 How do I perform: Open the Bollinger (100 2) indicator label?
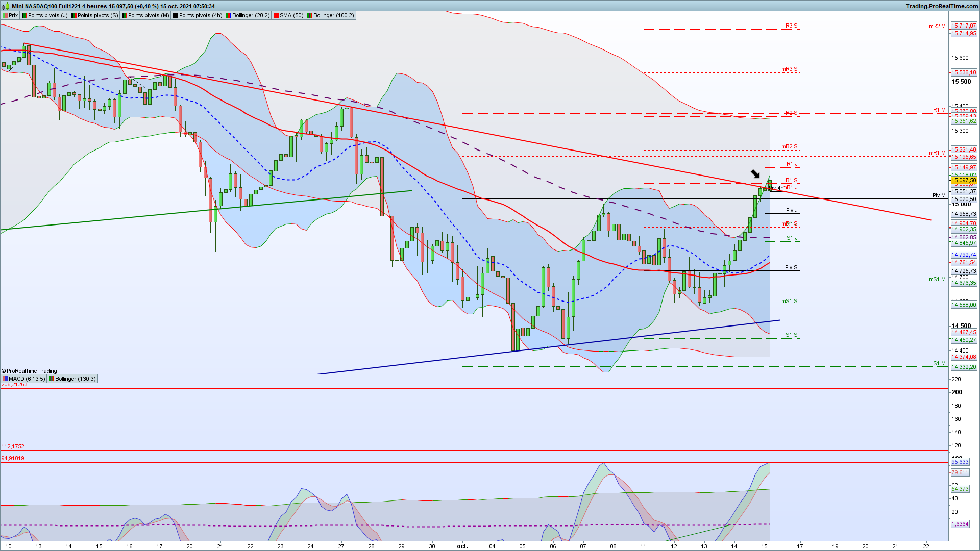[x=333, y=15]
